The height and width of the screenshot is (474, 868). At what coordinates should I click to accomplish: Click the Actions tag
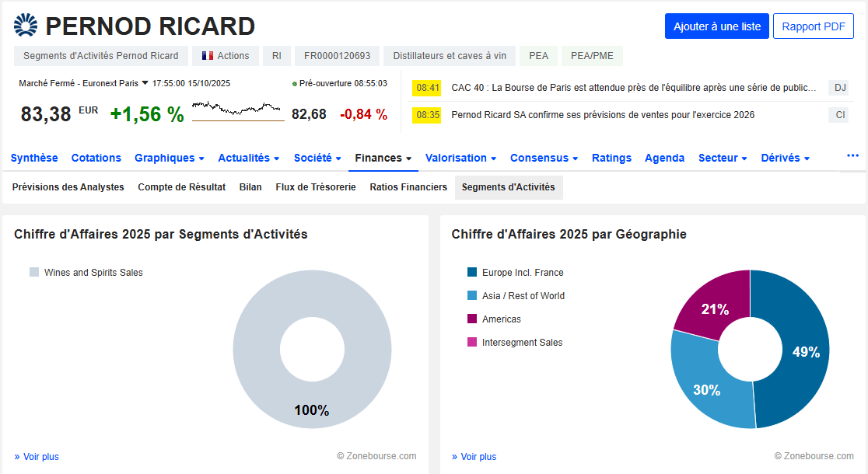[226, 56]
